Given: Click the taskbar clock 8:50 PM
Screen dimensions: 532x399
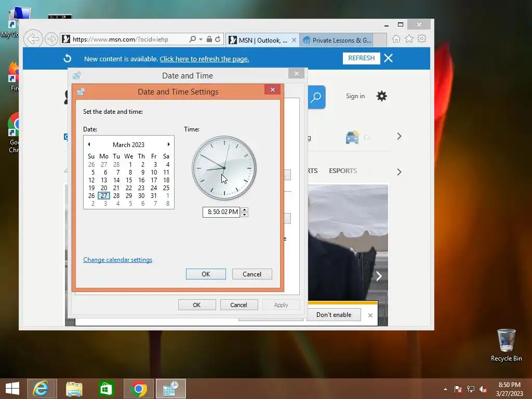Looking at the screenshot, I should (509, 389).
